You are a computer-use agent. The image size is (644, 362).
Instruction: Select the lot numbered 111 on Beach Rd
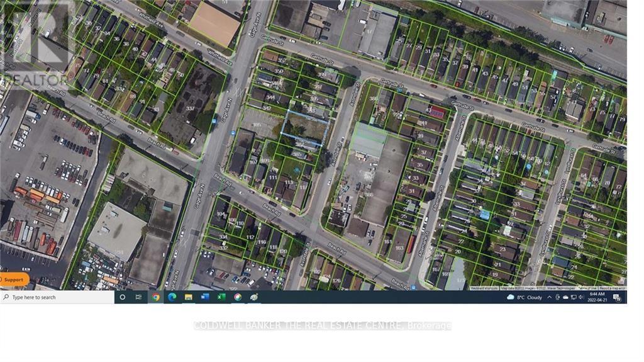[x=273, y=178]
